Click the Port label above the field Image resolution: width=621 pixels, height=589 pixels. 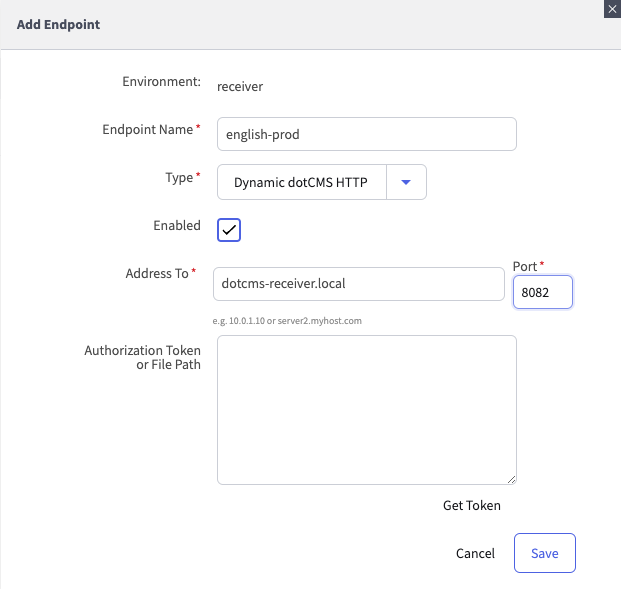click(525, 266)
